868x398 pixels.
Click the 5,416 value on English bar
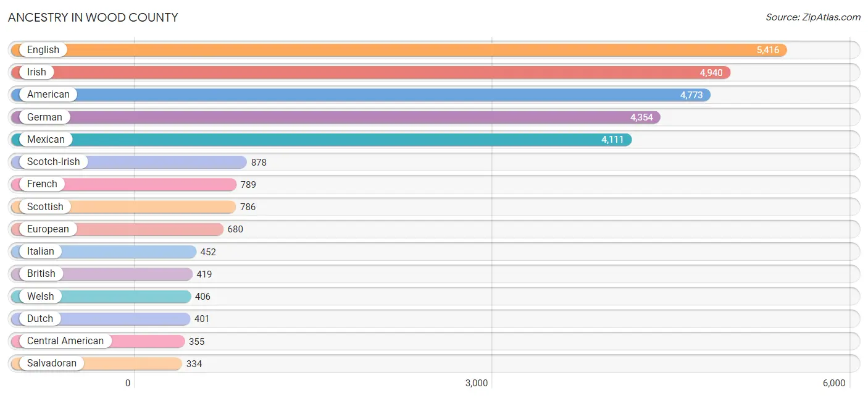pyautogui.click(x=768, y=50)
